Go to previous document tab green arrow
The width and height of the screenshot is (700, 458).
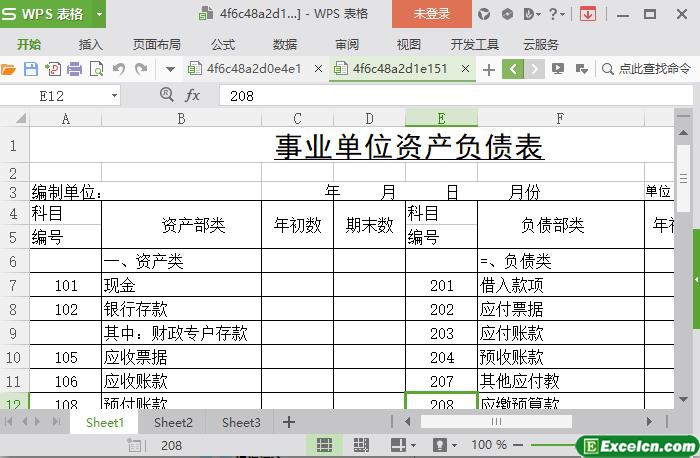pyautogui.click(x=513, y=69)
